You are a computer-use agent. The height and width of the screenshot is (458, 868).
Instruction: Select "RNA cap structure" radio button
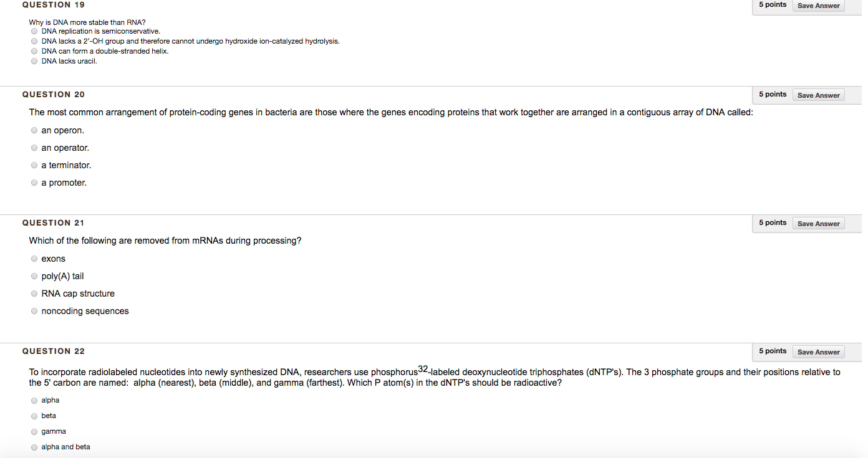(x=34, y=294)
